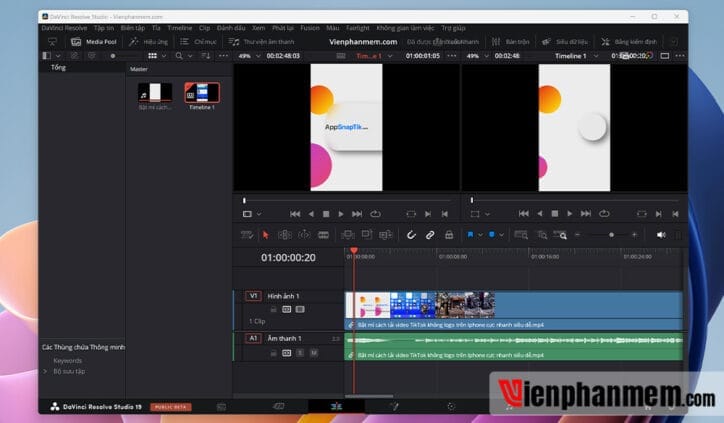
Task: Click the Chỉ mục index button
Action: click(198, 42)
